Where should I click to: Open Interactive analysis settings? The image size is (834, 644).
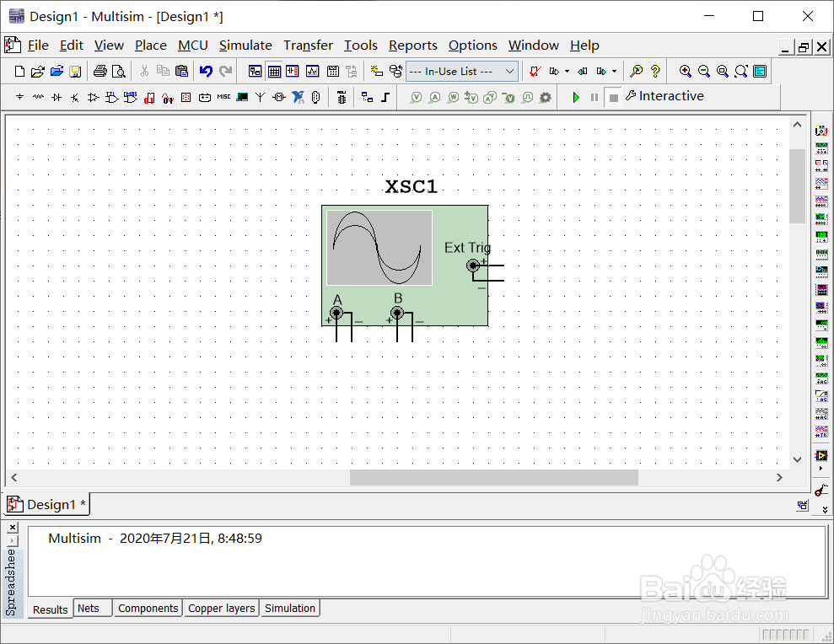point(665,96)
